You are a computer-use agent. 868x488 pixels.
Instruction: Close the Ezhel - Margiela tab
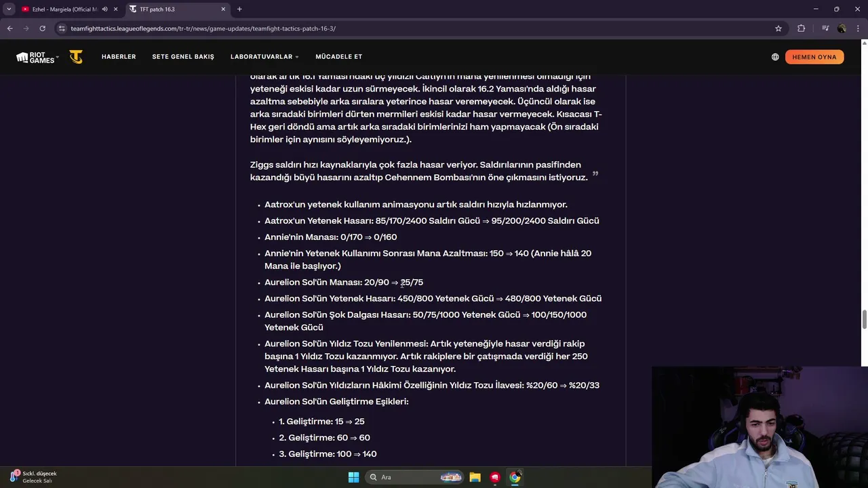click(x=116, y=9)
